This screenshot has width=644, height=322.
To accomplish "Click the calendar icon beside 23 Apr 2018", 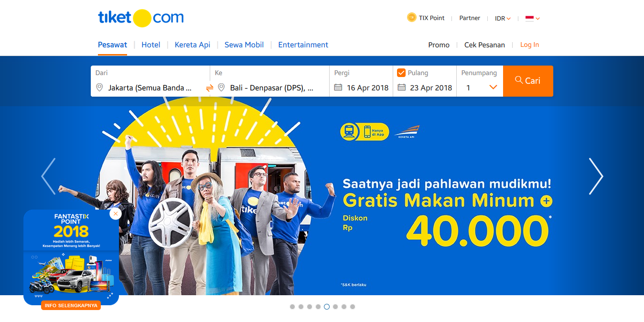I will pyautogui.click(x=402, y=88).
